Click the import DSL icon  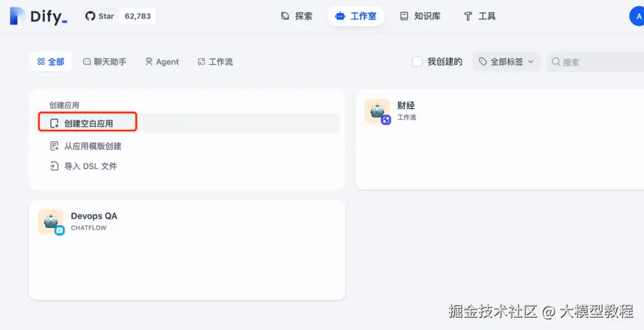pos(54,166)
